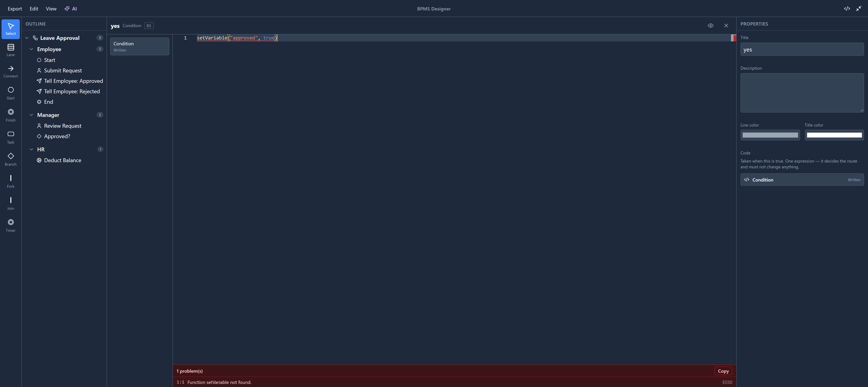Open the Condition code button in Properties
Screen dimensions: 868x387
pos(802,180)
